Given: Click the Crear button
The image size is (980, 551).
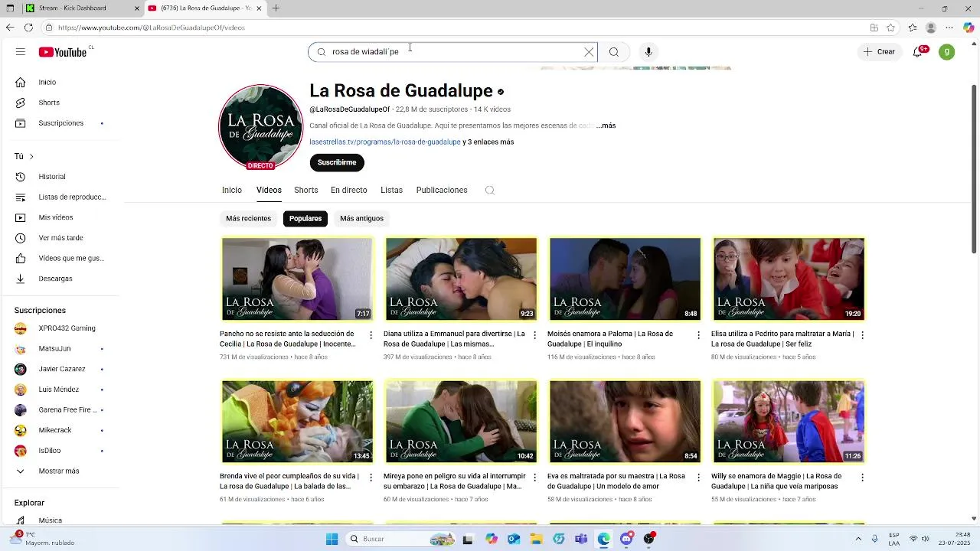Looking at the screenshot, I should pos(878,52).
